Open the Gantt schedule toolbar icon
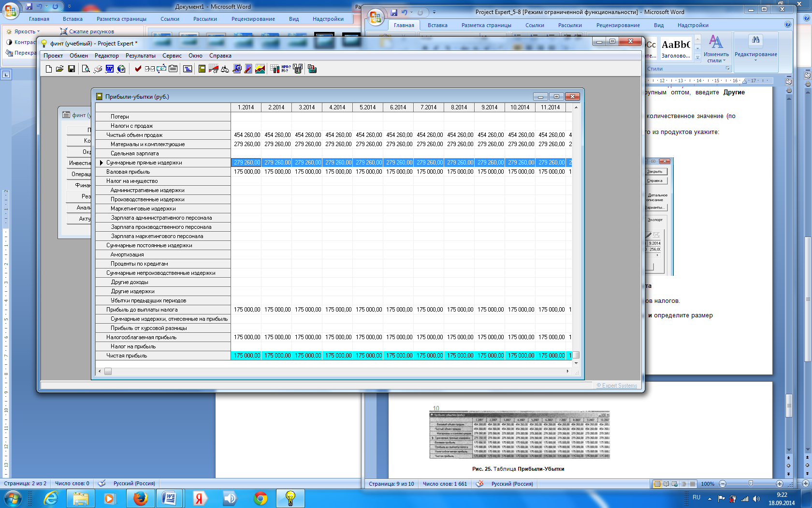Screen dimensions: 812x508 [x=188, y=69]
